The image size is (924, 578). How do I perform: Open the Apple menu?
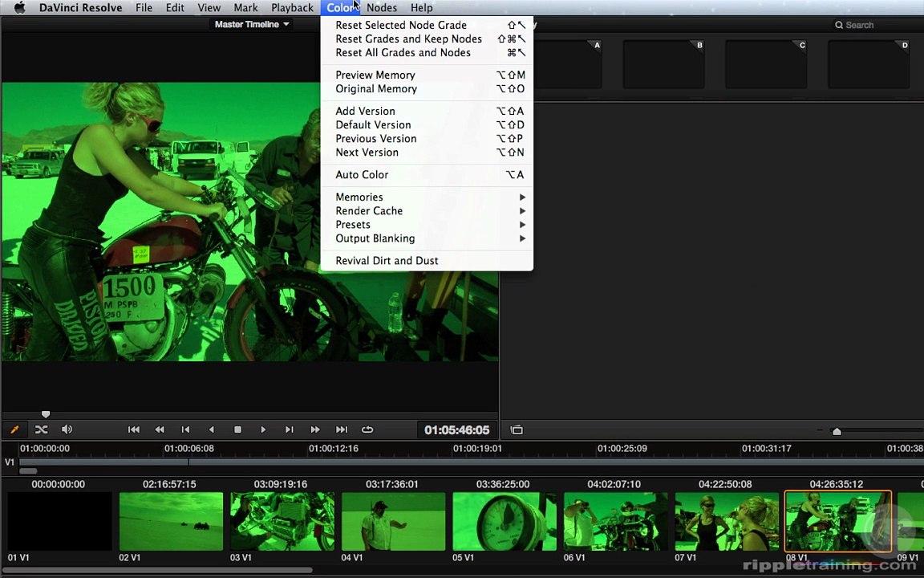19,8
